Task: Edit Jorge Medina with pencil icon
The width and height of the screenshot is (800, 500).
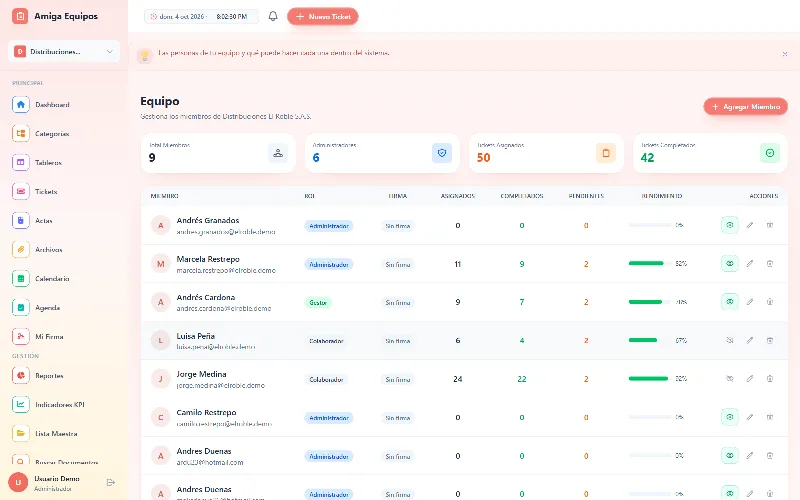Action: tap(749, 379)
